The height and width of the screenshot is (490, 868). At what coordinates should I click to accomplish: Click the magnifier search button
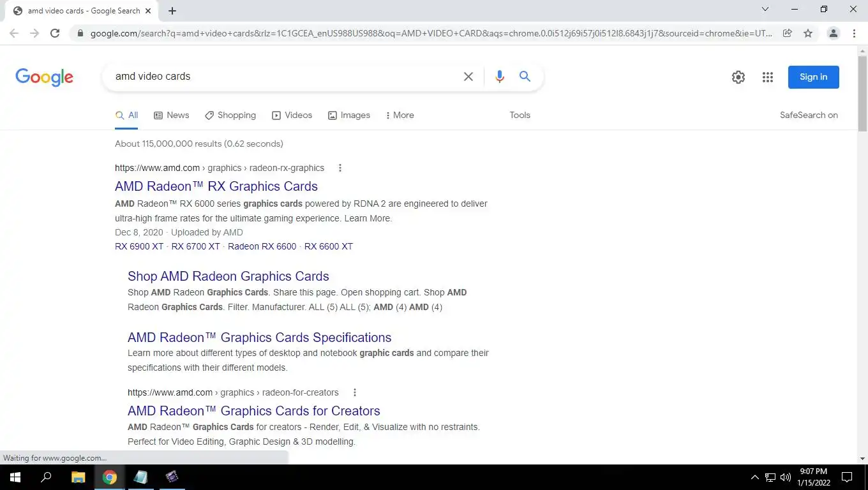[525, 77]
